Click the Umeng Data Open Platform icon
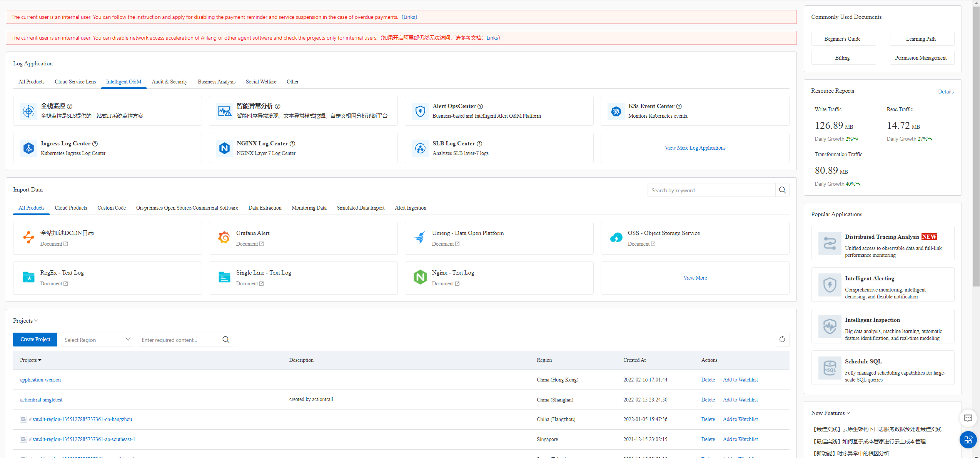This screenshot has width=980, height=458. tap(420, 237)
